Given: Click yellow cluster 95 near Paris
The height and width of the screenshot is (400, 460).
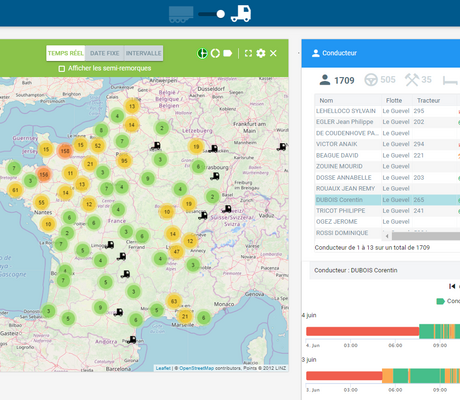Looking at the screenshot, I should 124,161.
